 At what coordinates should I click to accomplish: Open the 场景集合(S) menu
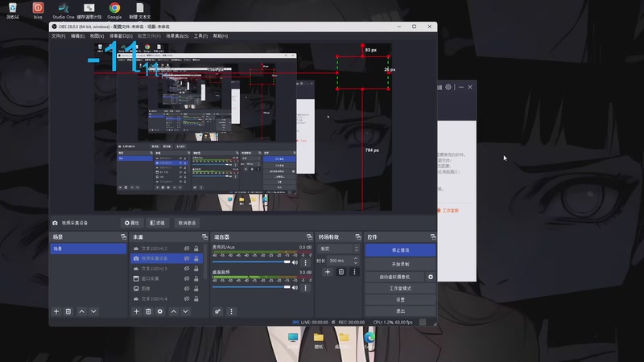[x=177, y=36]
